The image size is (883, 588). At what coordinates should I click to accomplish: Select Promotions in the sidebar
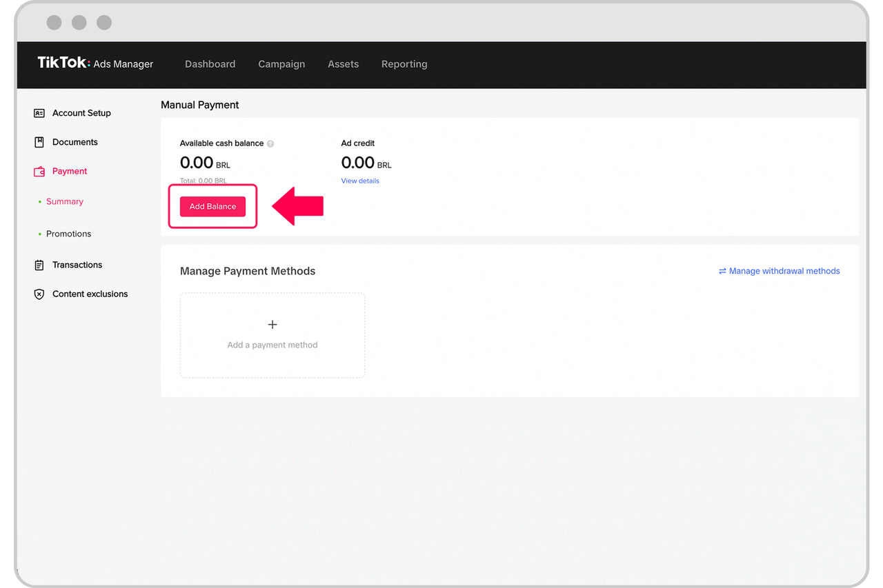[68, 234]
